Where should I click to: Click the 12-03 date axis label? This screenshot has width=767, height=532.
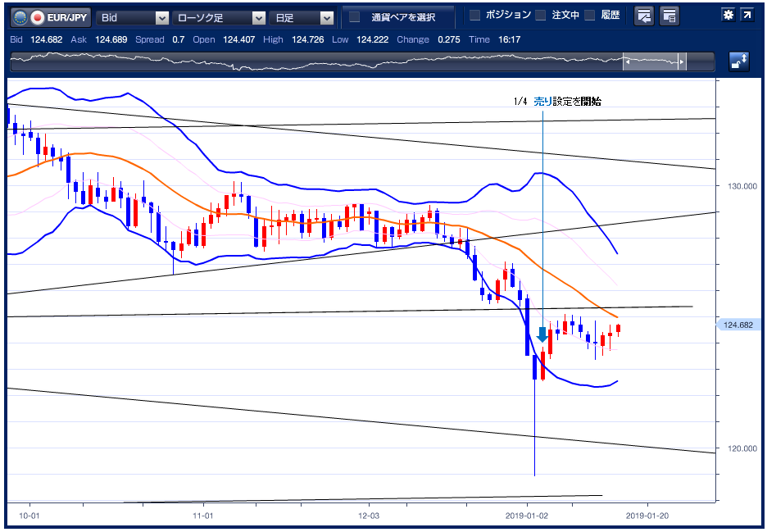pos(368,516)
